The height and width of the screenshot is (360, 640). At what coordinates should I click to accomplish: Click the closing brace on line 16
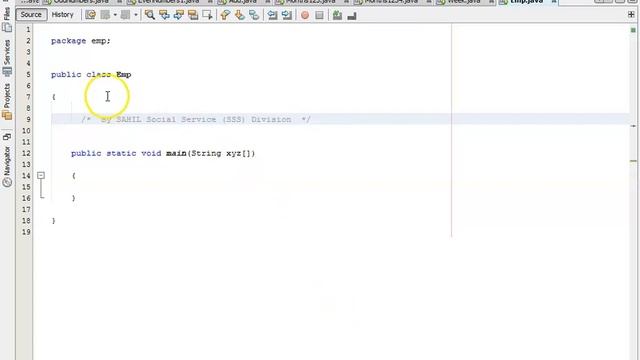tap(73, 198)
